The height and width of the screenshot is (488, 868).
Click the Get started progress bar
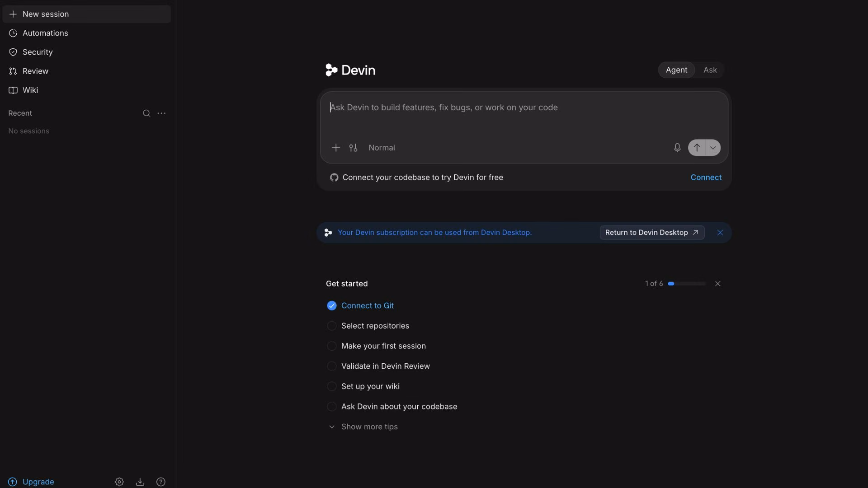687,284
